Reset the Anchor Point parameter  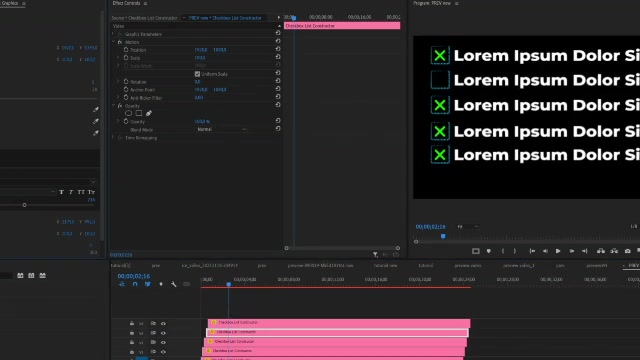coord(278,89)
